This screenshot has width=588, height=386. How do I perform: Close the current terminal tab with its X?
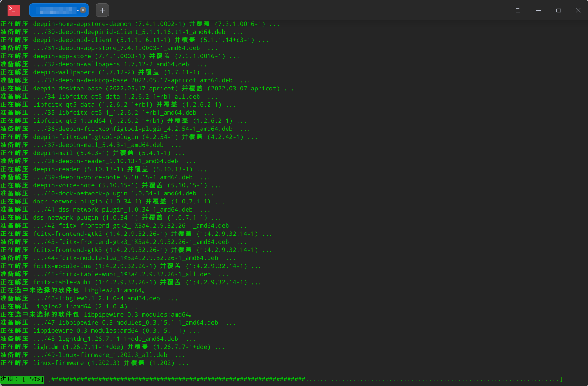(83, 10)
